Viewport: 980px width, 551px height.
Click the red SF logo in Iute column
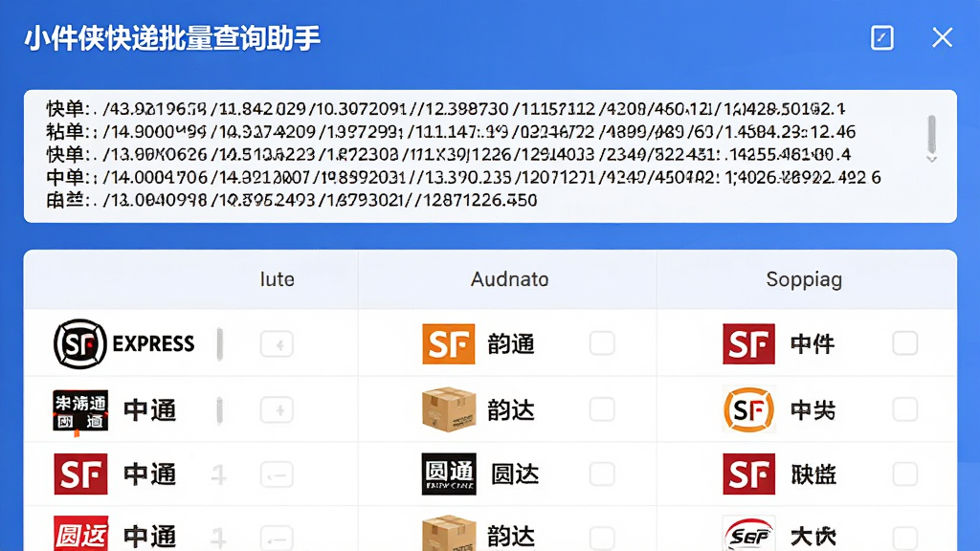[80, 474]
